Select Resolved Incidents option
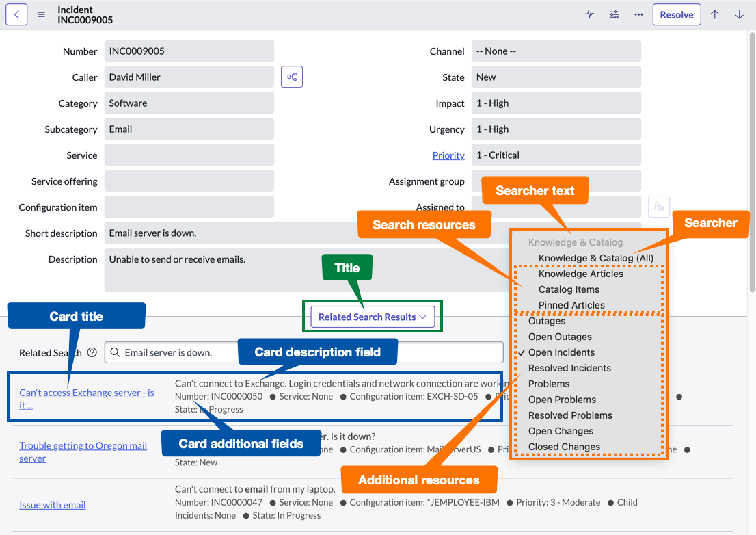This screenshot has height=535, width=756. tap(569, 368)
